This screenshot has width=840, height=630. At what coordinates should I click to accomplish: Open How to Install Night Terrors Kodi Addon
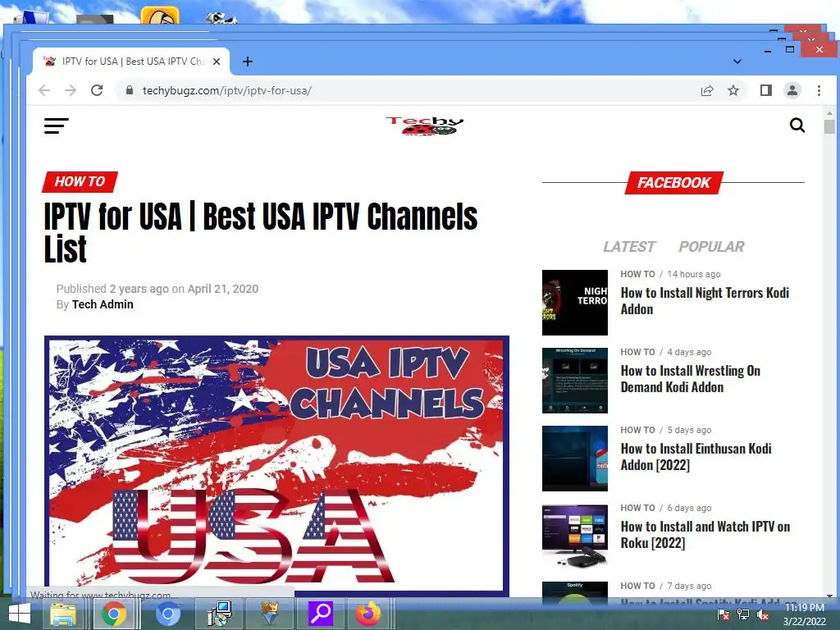click(705, 300)
